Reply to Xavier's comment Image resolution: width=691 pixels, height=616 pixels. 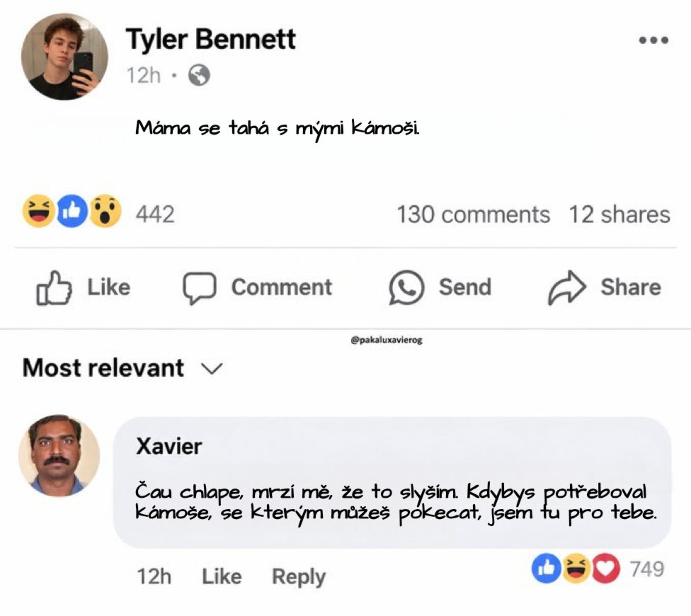coord(299,577)
